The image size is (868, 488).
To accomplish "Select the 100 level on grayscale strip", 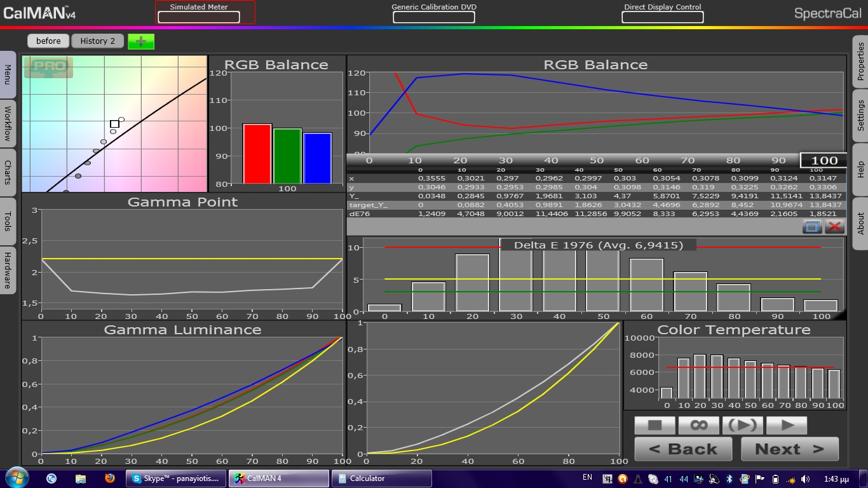I will 824,161.
